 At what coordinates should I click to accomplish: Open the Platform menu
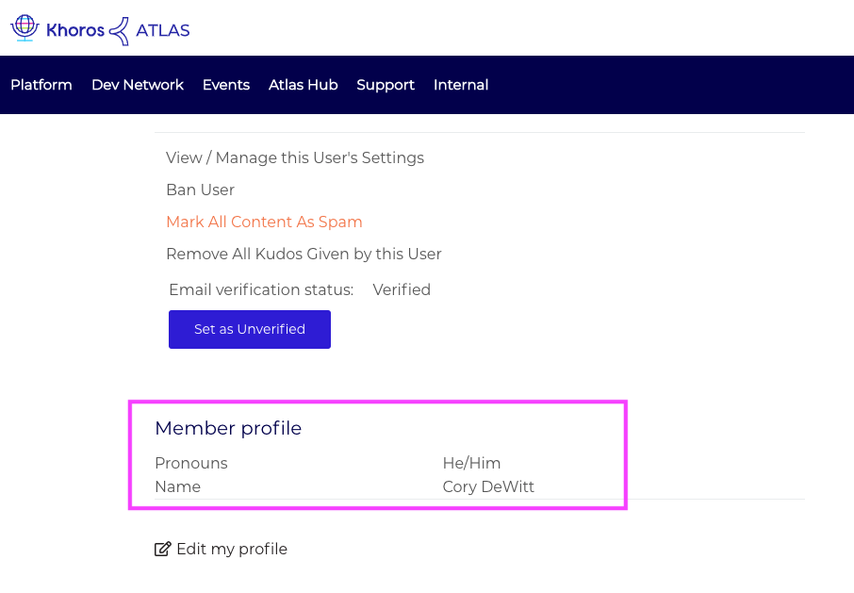41,85
